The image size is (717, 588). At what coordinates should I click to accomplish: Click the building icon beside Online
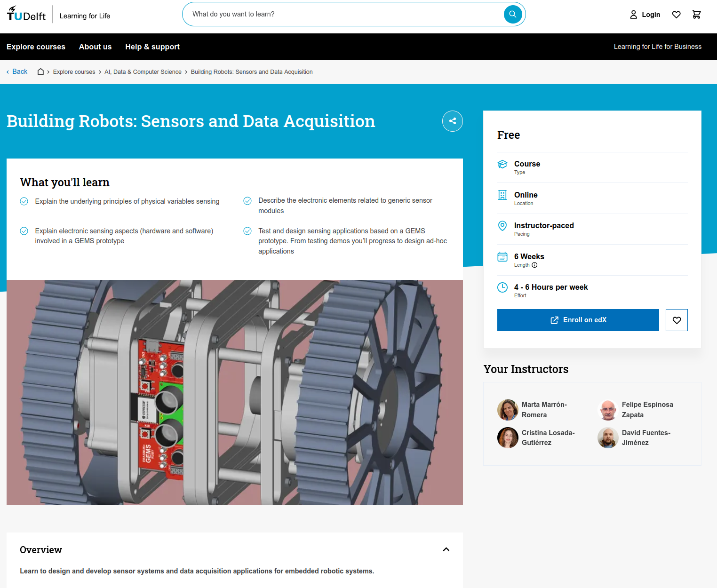[x=502, y=195]
